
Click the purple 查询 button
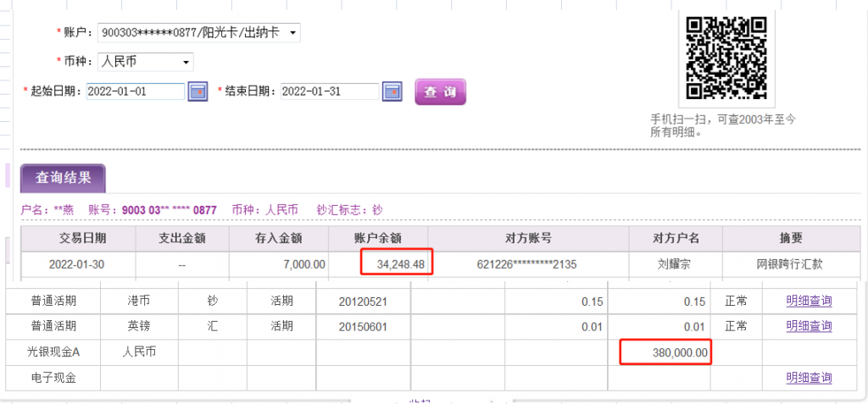pyautogui.click(x=440, y=91)
